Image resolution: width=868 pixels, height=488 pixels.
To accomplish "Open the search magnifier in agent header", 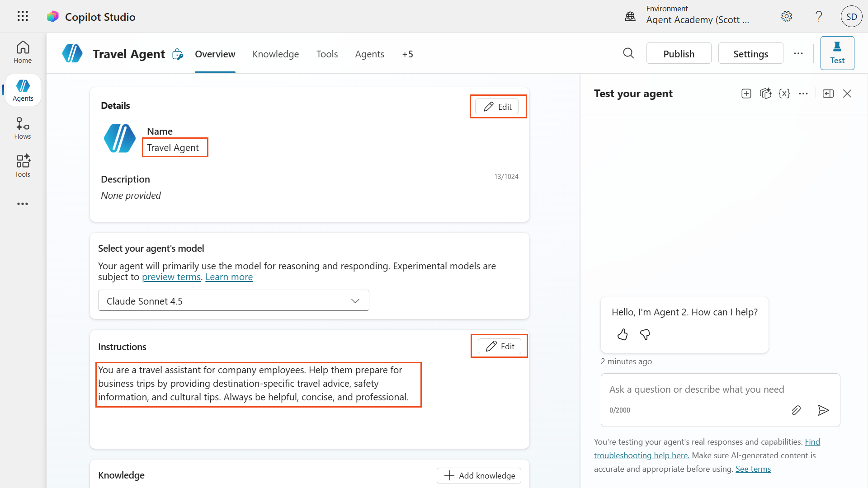I will 628,53.
